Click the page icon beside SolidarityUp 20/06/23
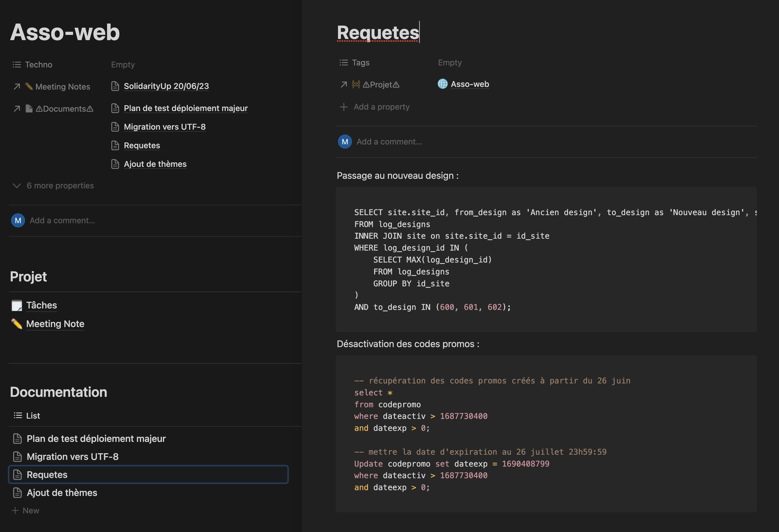 click(x=115, y=86)
